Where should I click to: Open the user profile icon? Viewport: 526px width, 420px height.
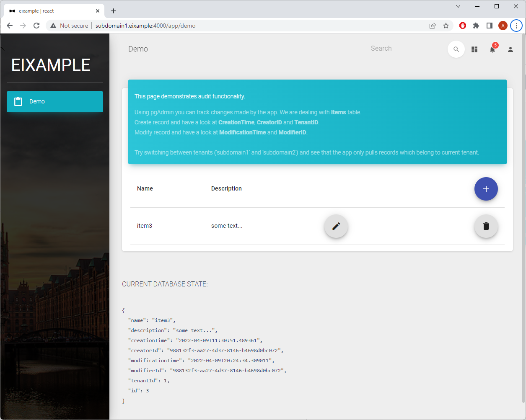pyautogui.click(x=510, y=49)
